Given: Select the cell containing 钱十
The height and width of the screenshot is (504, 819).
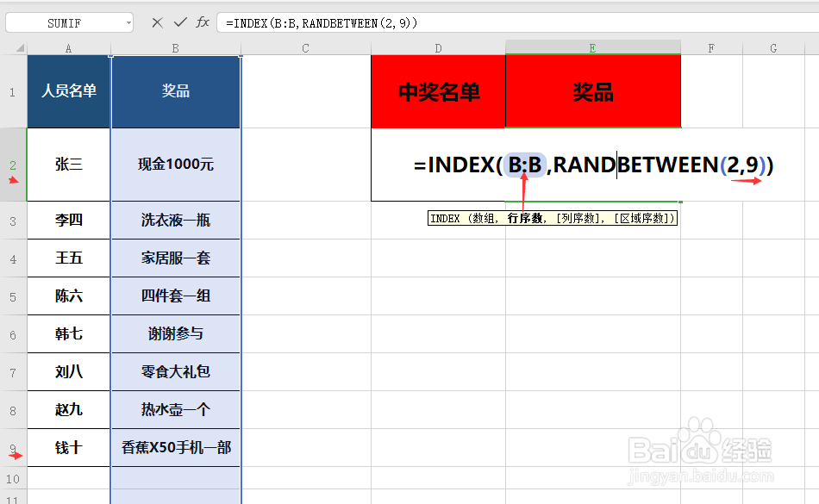Looking at the screenshot, I should (x=69, y=448).
